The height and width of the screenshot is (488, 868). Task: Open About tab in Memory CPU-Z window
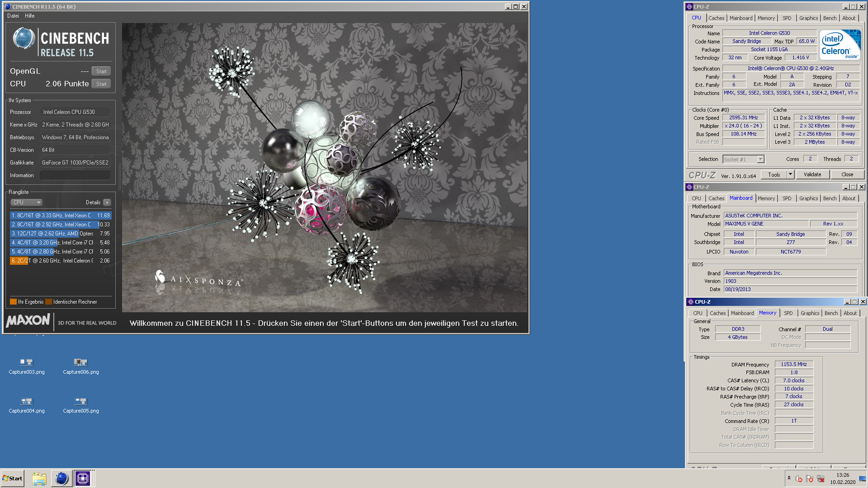click(x=850, y=313)
